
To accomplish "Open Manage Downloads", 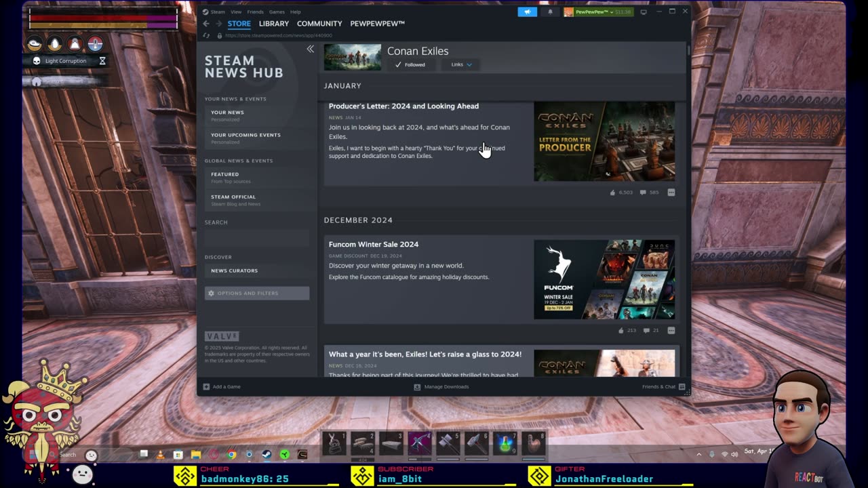I will pyautogui.click(x=441, y=387).
